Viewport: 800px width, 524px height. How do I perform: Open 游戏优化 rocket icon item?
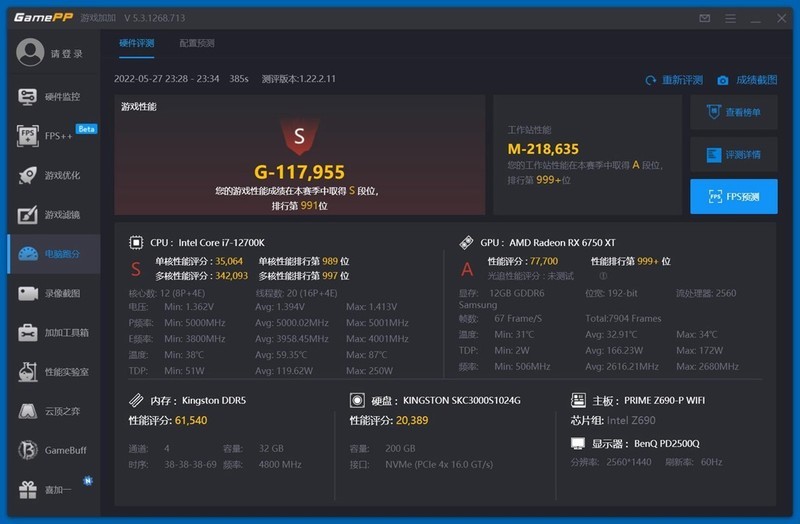[54, 175]
